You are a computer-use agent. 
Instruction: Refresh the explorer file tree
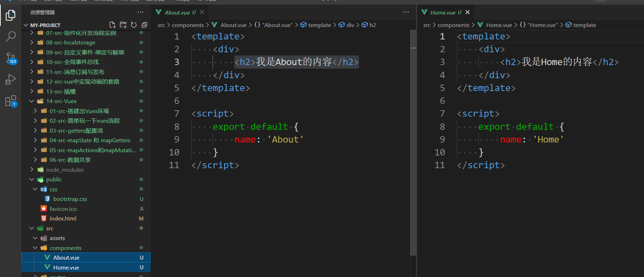[x=134, y=25]
